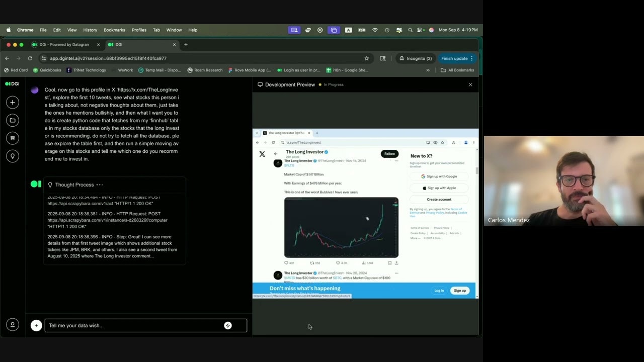This screenshot has width=644, height=362.
Task: Click the Chrome address bar URL
Action: pyautogui.click(x=108, y=58)
